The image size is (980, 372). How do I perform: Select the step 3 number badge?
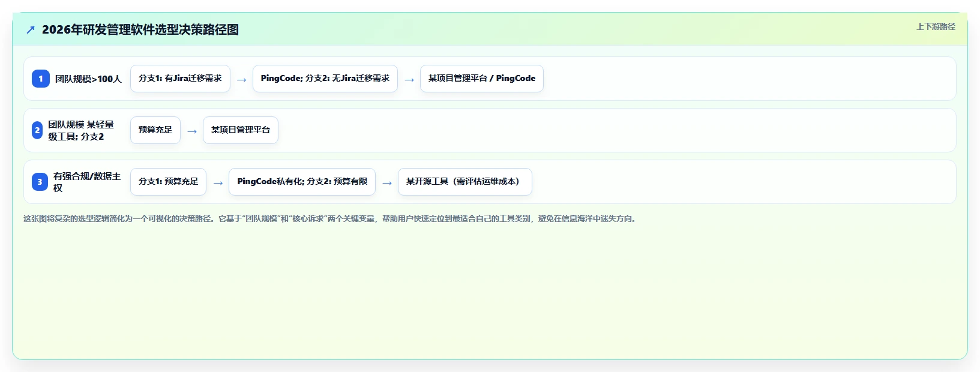40,182
